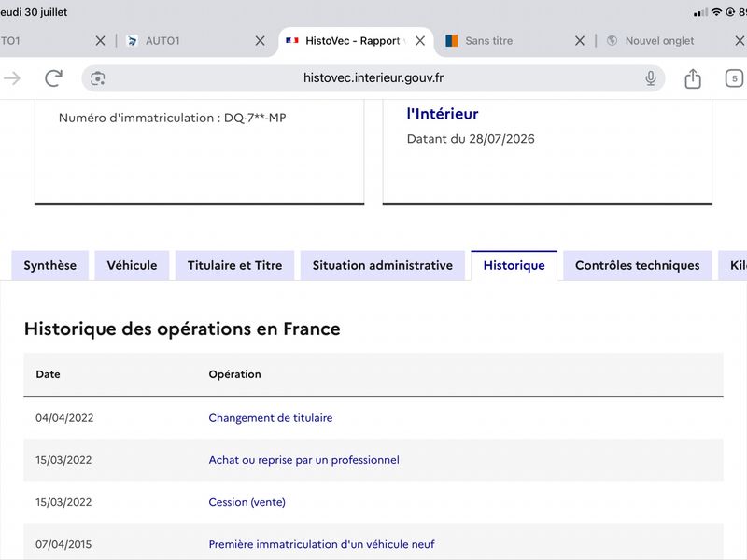Tap the camera lens search icon in address bar
The height and width of the screenshot is (560, 747).
click(98, 78)
